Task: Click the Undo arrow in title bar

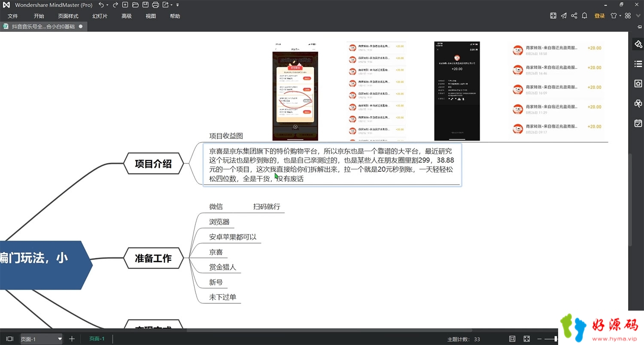Action: 101,5
